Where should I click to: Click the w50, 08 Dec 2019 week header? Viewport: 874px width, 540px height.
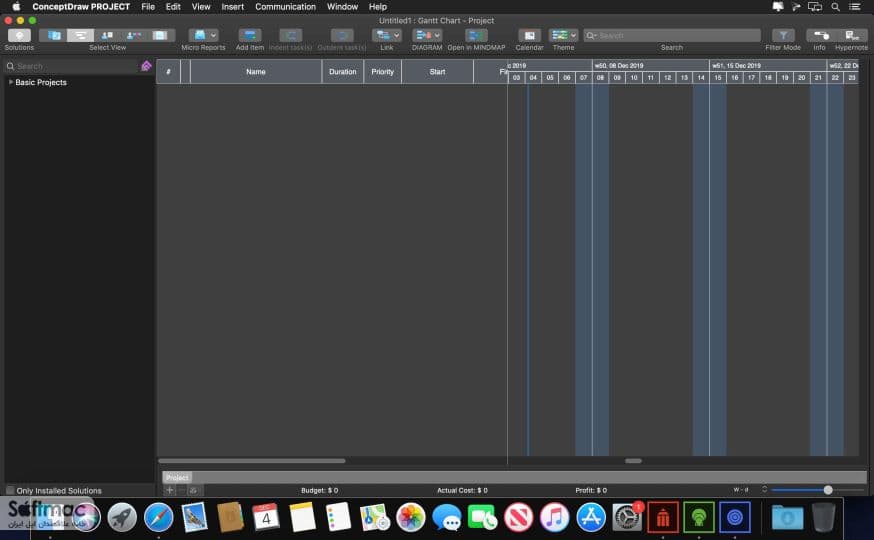pos(650,66)
